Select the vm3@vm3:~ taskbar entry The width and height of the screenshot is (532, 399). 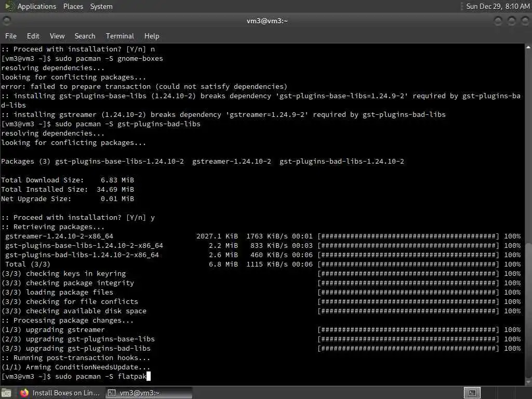149,393
